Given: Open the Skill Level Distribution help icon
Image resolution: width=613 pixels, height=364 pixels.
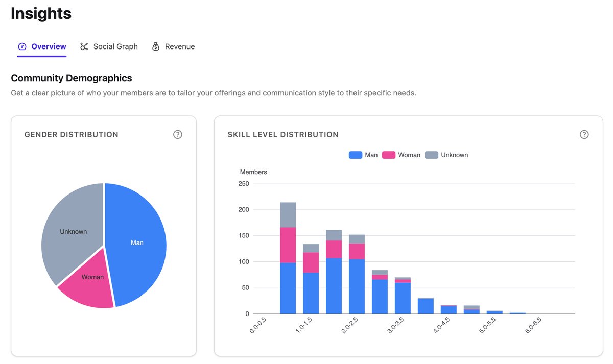Looking at the screenshot, I should click(x=584, y=134).
